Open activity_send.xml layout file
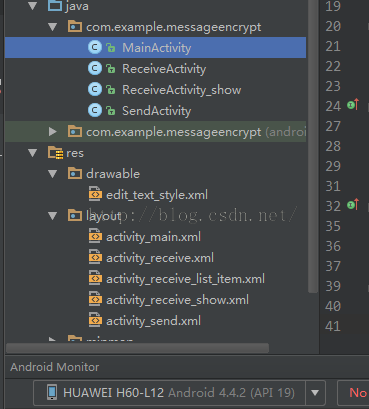This screenshot has height=409, width=369. click(x=153, y=321)
